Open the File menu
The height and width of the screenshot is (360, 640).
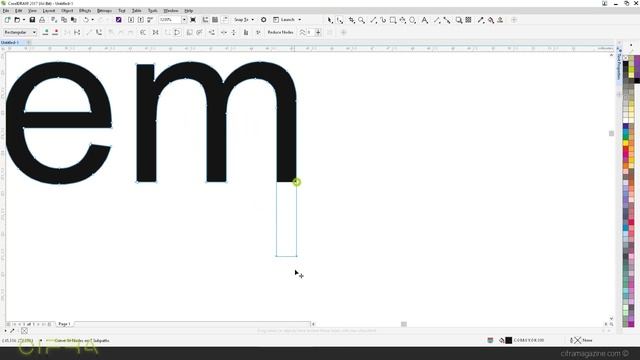pos(6,11)
